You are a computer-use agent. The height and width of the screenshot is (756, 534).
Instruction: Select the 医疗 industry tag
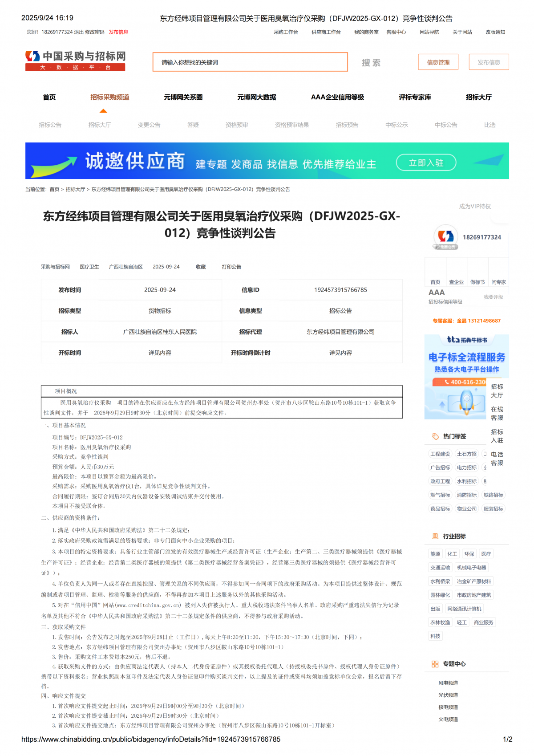(486, 554)
